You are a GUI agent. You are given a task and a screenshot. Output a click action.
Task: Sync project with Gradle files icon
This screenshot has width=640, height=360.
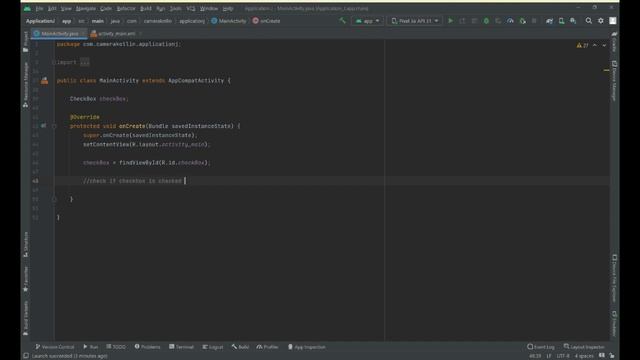click(549, 20)
